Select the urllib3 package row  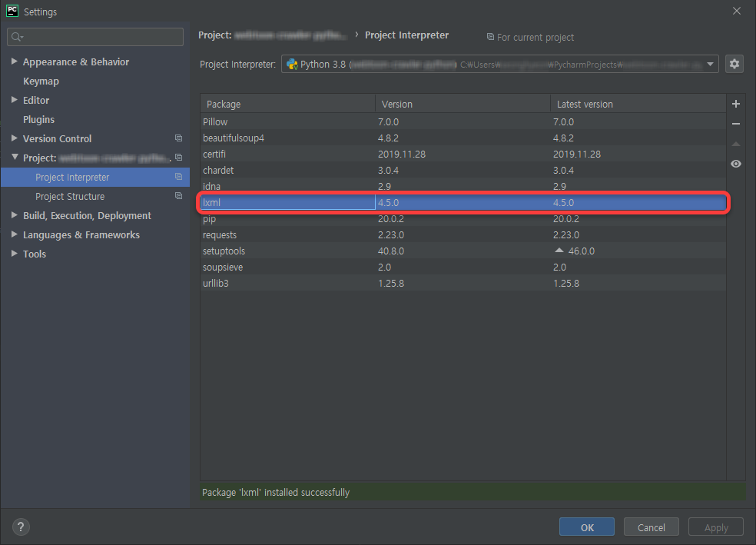click(463, 283)
